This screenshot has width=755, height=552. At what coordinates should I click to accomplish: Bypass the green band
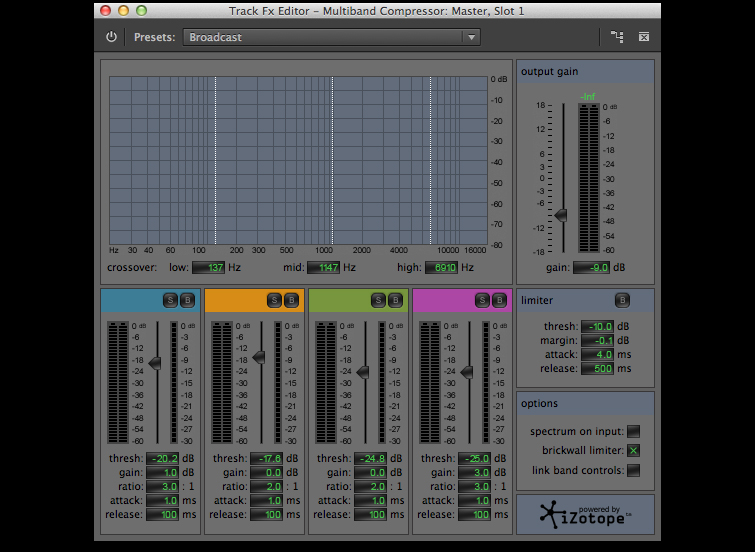pos(395,299)
